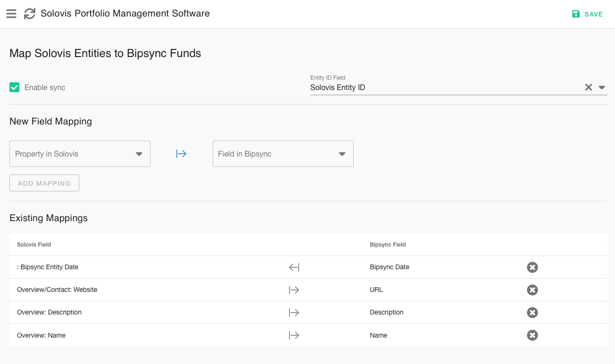
Task: Toggle the blue mapping direction arrow
Action: tap(181, 154)
